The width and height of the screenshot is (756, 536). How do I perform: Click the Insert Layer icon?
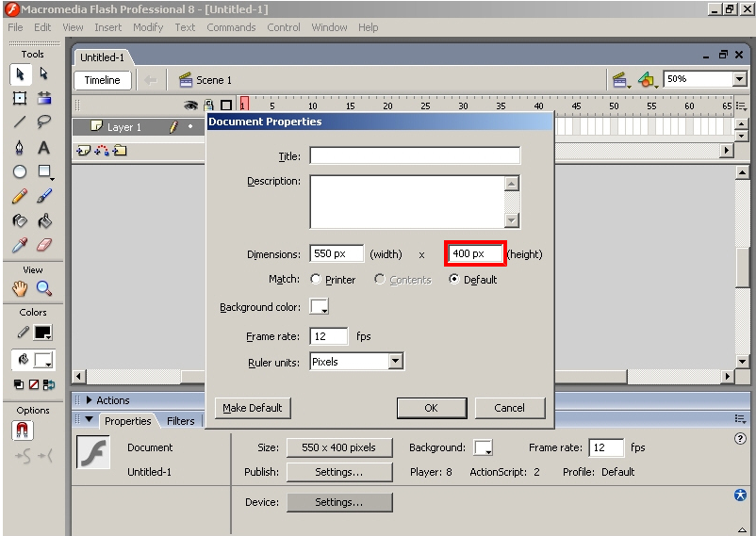83,151
